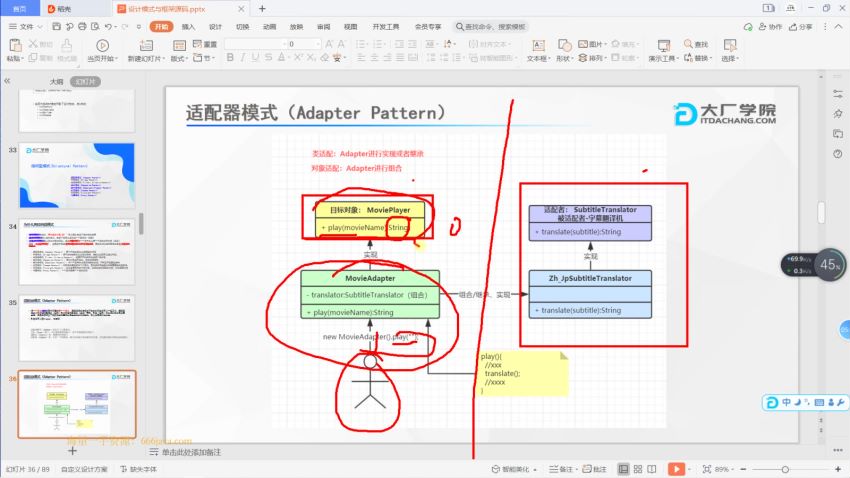Toggle Underline formatting
This screenshot has width=850, height=478.
click(255, 57)
